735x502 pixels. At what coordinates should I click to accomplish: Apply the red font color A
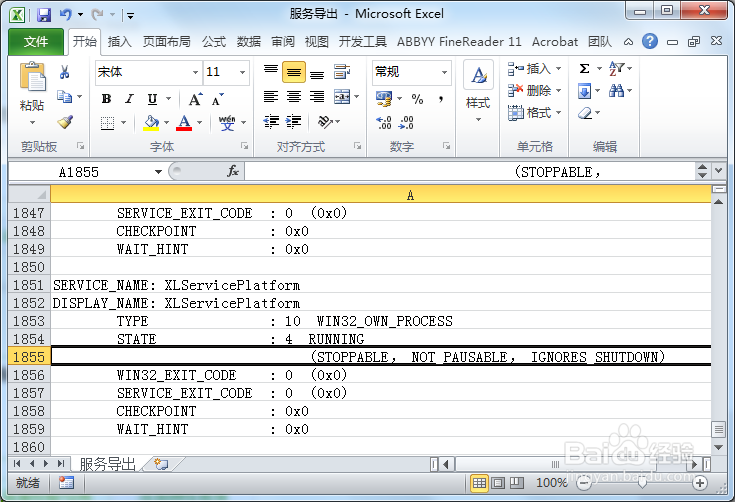coord(184,123)
